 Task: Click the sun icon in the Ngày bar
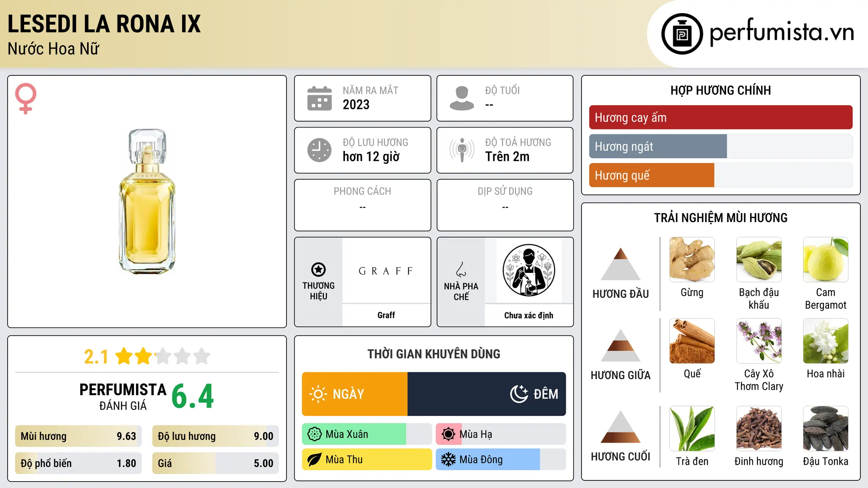318,394
